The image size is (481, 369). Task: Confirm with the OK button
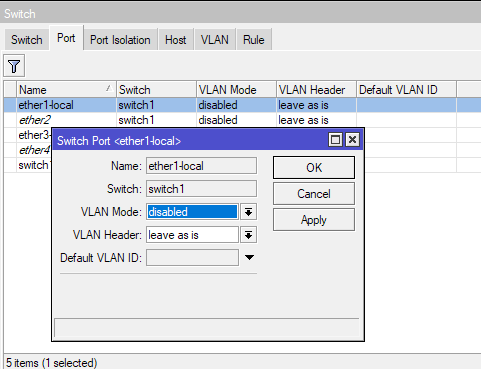[314, 168]
